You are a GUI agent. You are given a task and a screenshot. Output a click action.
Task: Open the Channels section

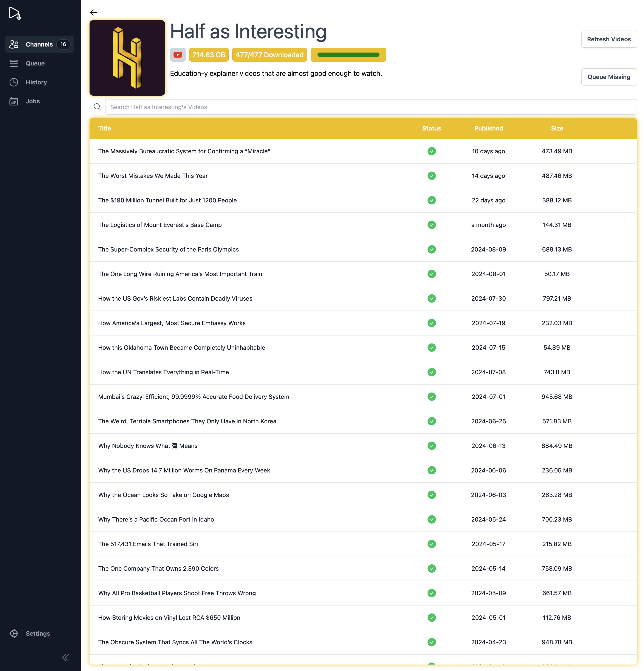[x=39, y=45]
